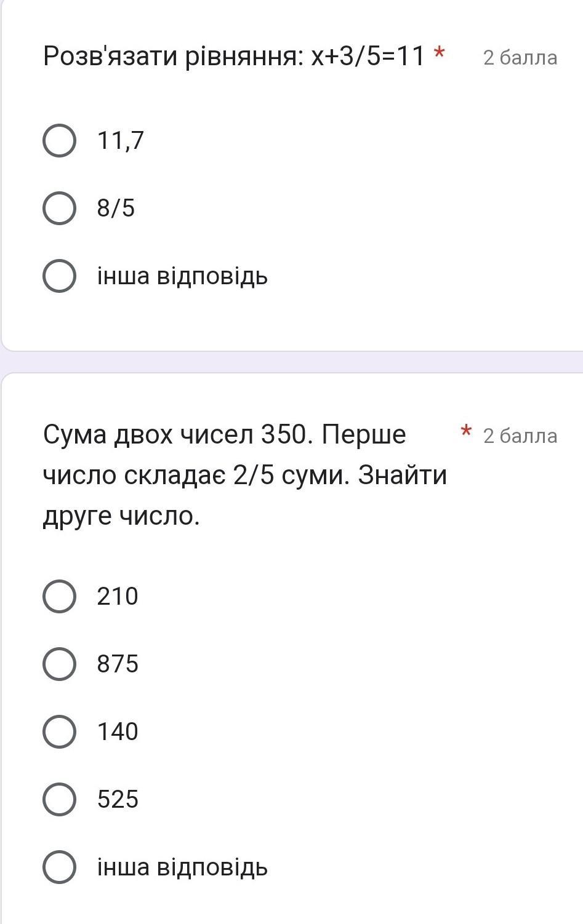Click the '875' option label text

click(118, 664)
